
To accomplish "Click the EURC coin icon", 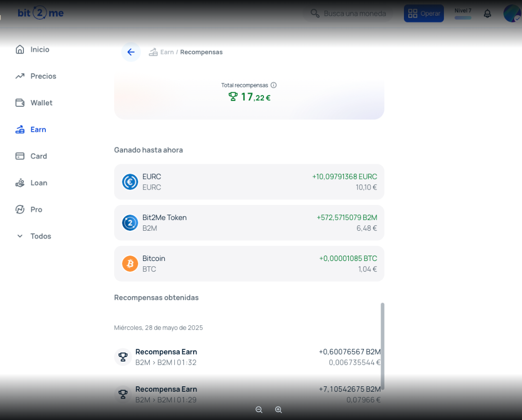I will coord(130,182).
